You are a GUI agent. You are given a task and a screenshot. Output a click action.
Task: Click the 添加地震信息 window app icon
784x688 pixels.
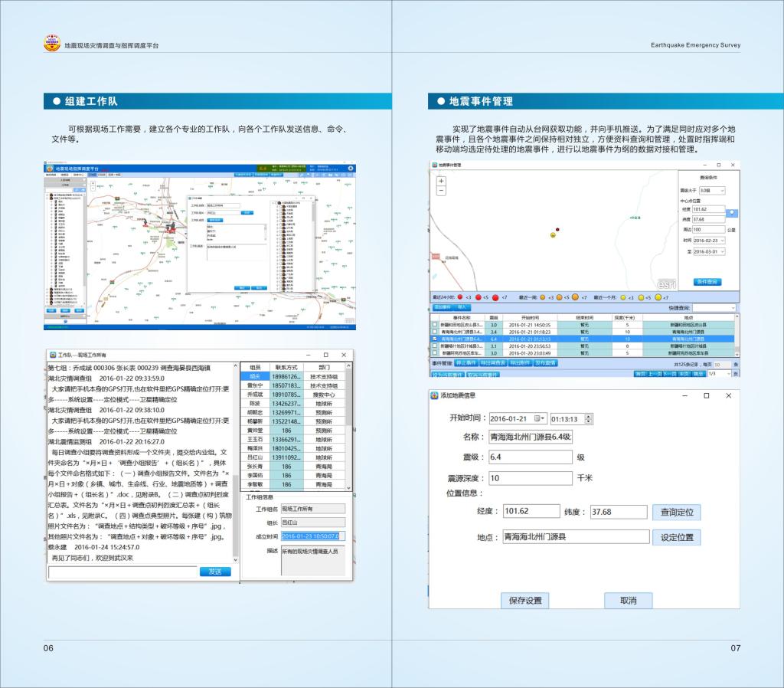point(434,395)
